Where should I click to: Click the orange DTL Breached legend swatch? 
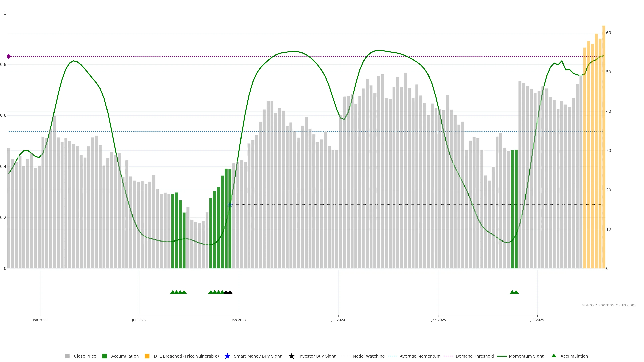147,356
